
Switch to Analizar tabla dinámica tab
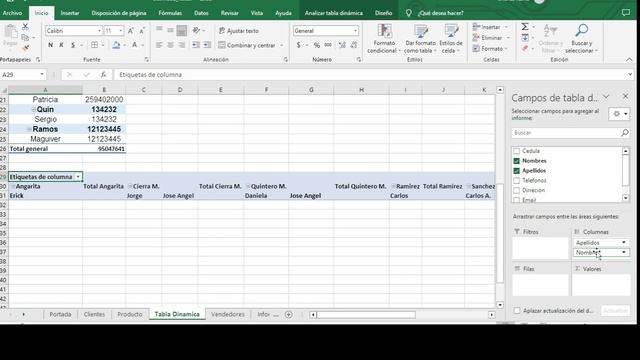click(333, 13)
